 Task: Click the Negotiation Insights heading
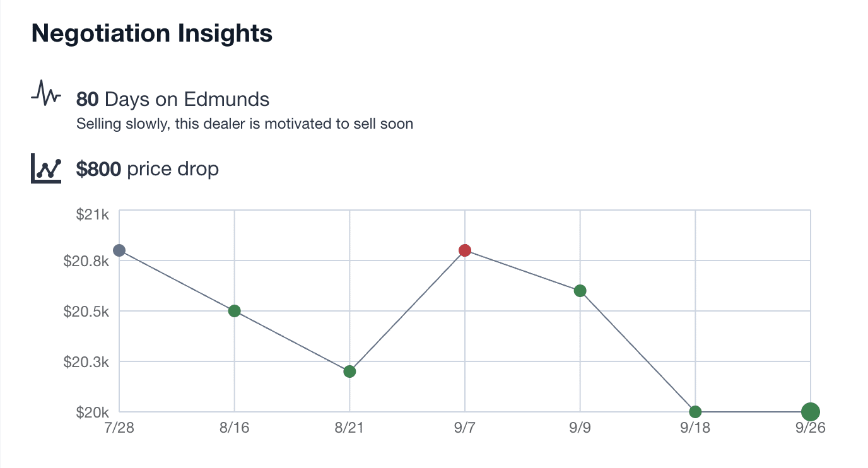pyautogui.click(x=152, y=33)
